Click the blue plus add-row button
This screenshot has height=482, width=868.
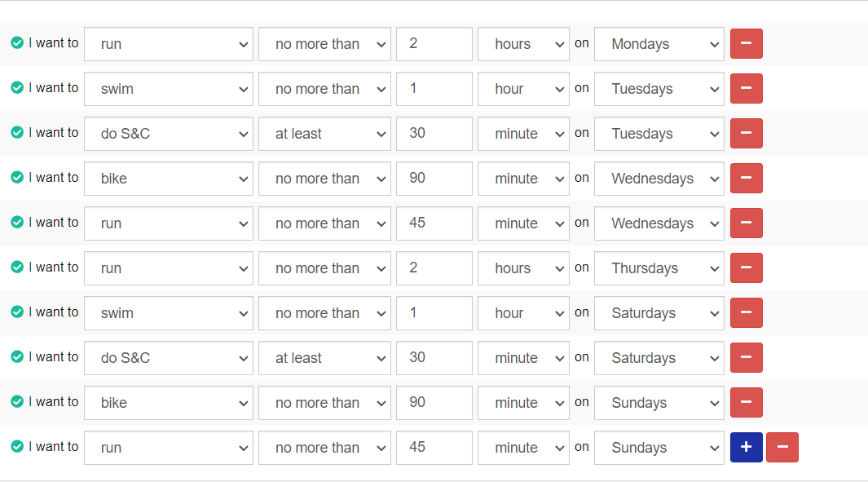[x=747, y=448]
